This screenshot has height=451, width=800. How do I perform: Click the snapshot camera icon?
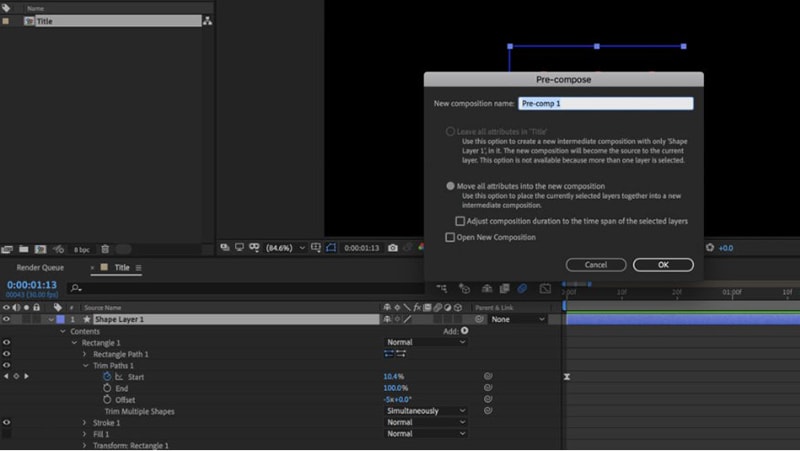coord(392,248)
